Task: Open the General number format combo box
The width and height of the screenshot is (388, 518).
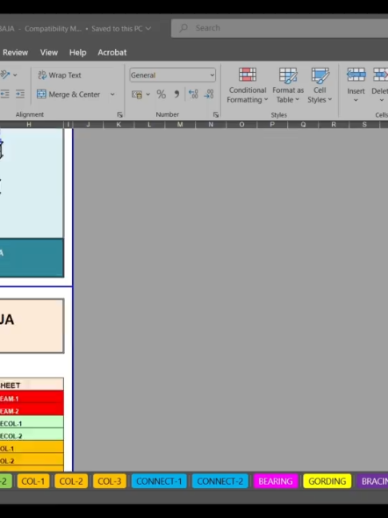Action: tap(172, 75)
